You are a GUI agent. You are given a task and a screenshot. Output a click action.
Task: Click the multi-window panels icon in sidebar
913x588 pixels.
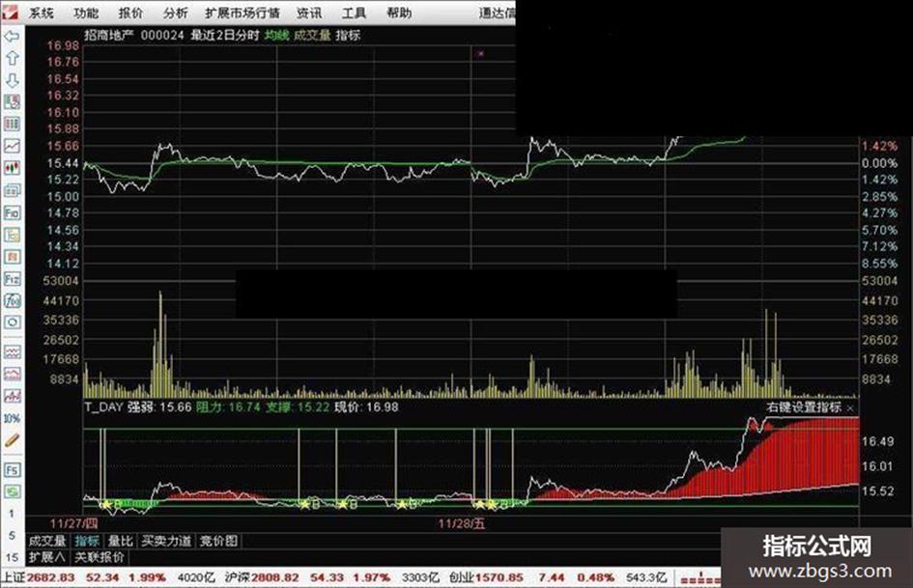click(12, 190)
